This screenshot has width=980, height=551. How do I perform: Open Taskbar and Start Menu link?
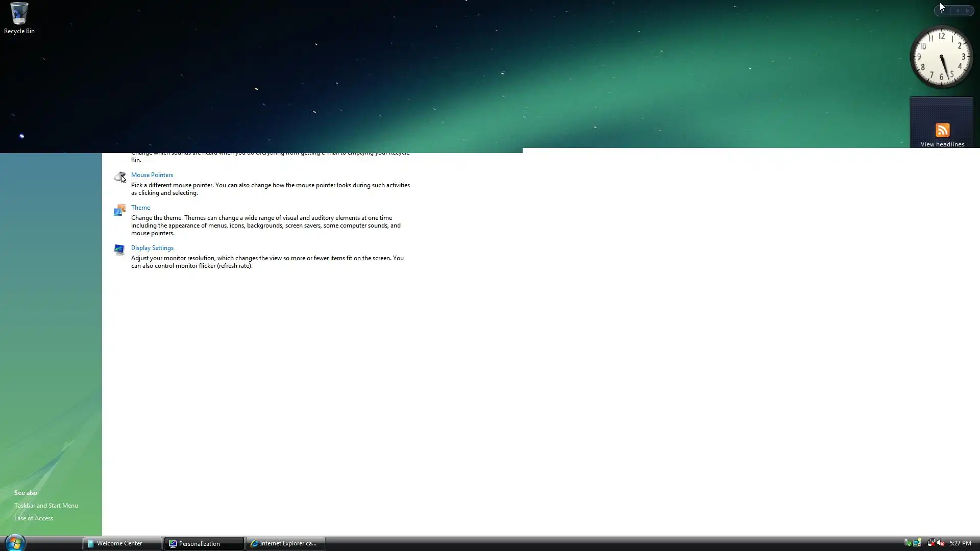46,505
